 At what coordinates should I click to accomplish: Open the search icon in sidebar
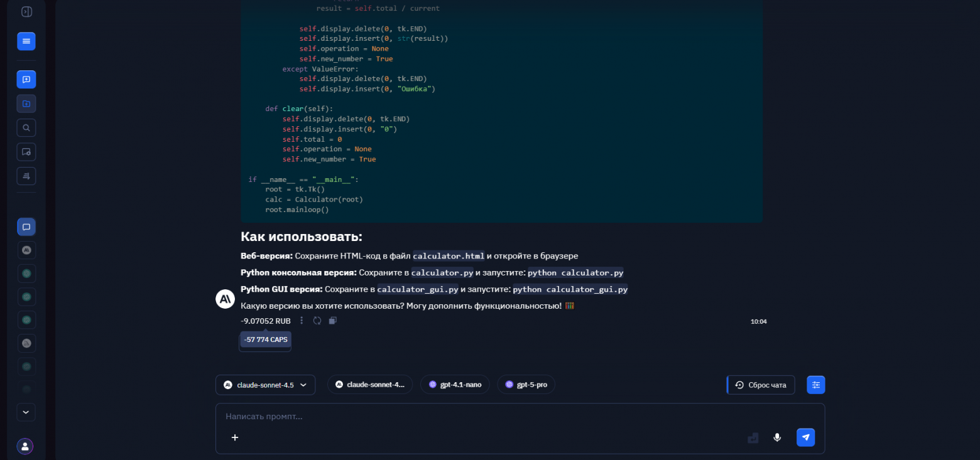coord(26,128)
